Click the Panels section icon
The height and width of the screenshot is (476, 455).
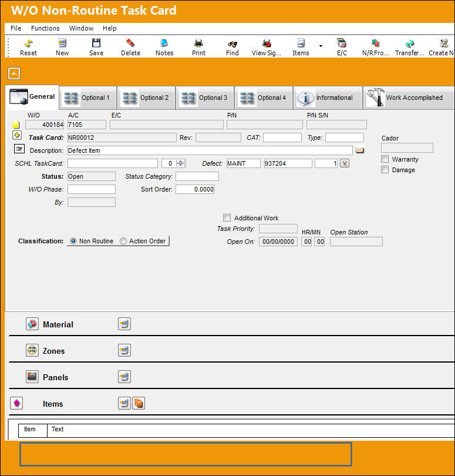click(x=32, y=377)
